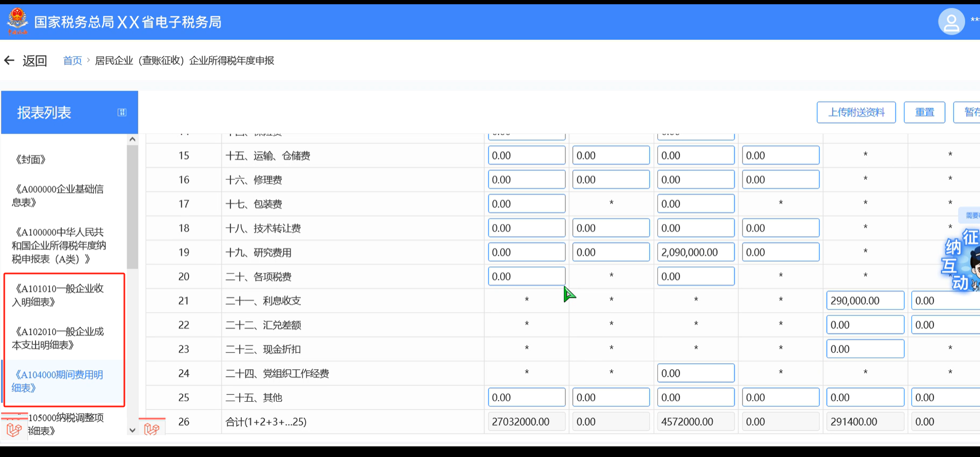Click row label 十九、研究费用

point(258,253)
